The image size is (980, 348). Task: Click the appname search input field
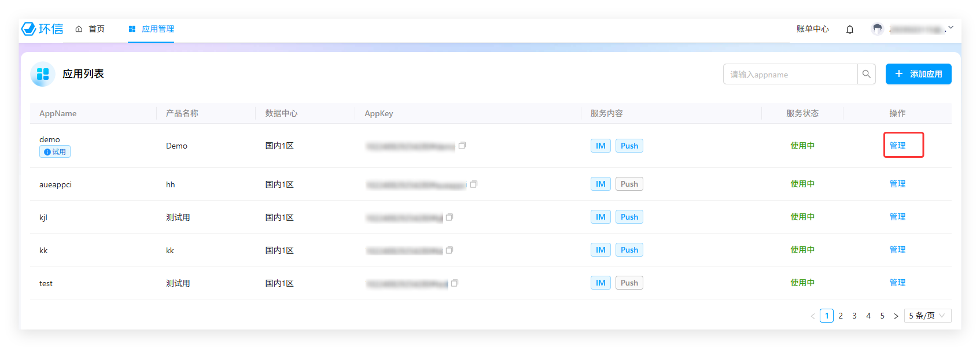(x=790, y=74)
